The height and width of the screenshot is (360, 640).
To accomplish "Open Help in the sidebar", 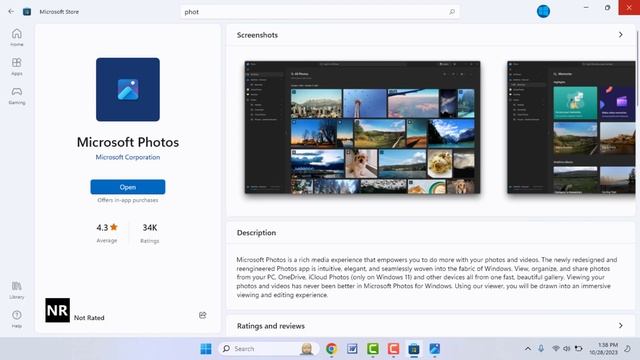I will pyautogui.click(x=17, y=319).
